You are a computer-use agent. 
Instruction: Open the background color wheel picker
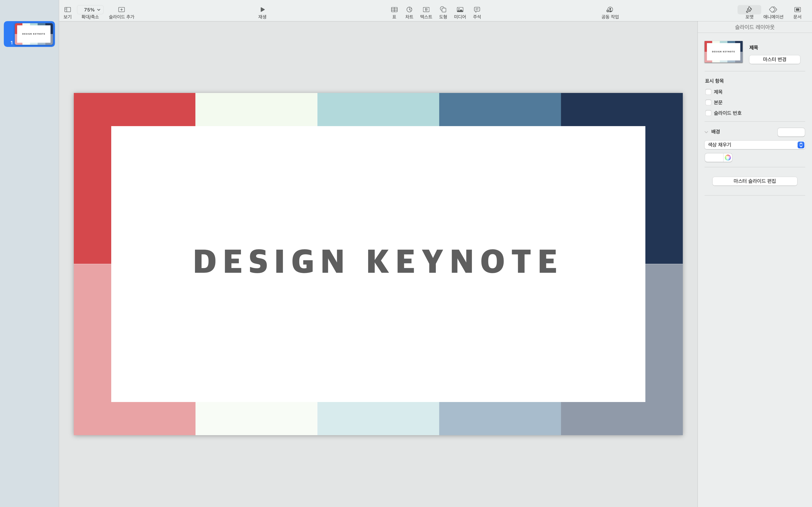point(727,158)
